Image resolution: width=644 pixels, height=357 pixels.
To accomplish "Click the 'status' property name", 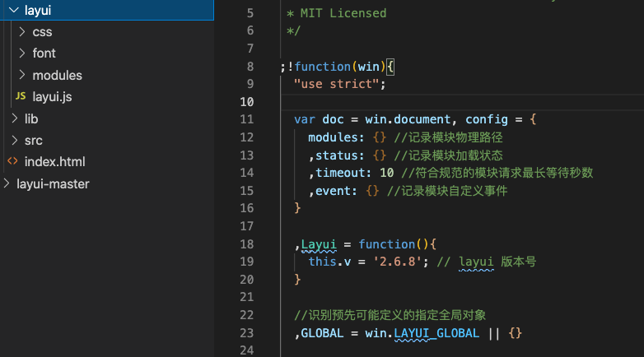I will click(336, 155).
